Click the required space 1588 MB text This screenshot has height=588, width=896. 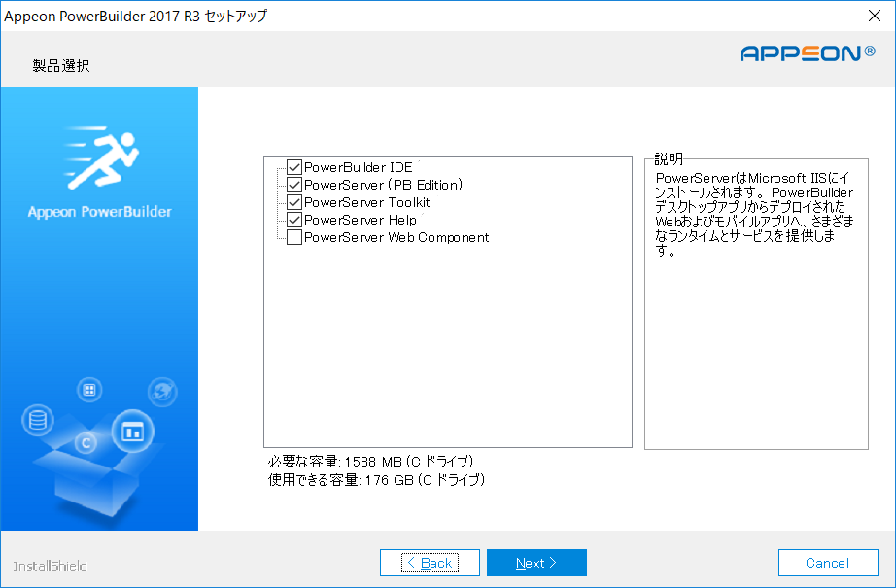[371, 462]
